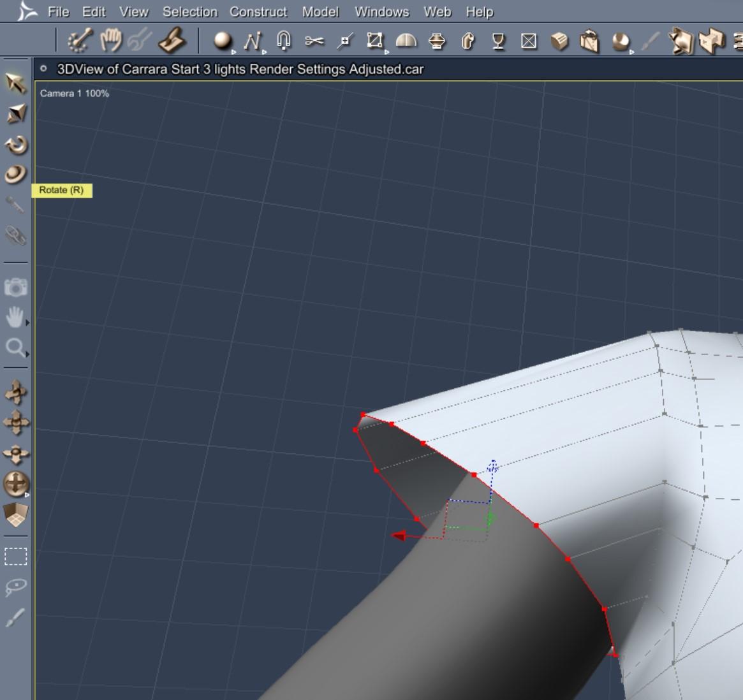Click the lathe spool tool icon
This screenshot has width=743, height=700.
(436, 41)
